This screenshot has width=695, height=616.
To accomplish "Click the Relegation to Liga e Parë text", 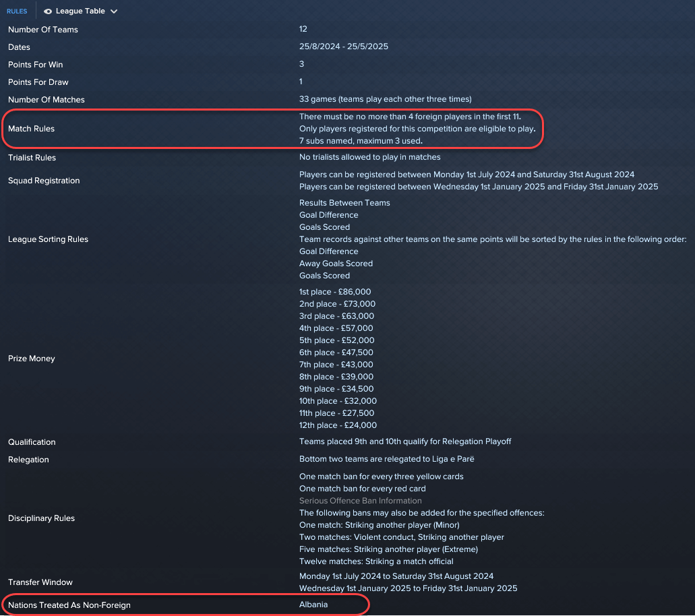I will click(x=386, y=459).
